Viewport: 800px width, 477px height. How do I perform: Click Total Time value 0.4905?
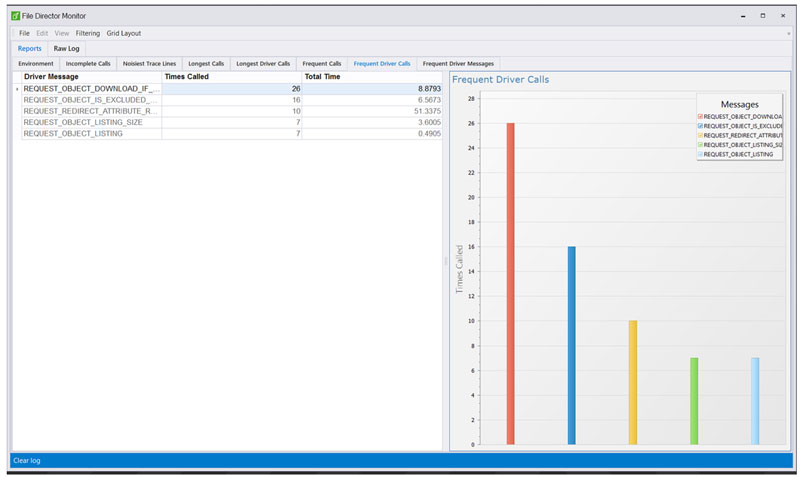(x=372, y=134)
